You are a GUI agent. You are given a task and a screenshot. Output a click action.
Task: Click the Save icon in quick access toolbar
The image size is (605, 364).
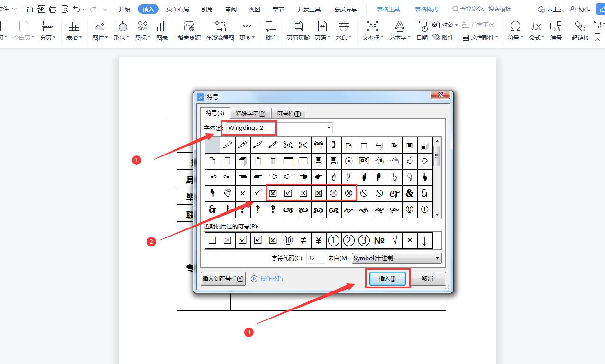tap(29, 9)
